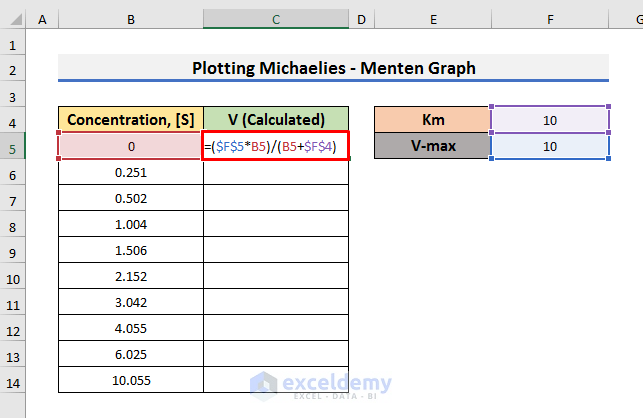Click the orange Km label cell
The image size is (643, 418).
(x=432, y=120)
